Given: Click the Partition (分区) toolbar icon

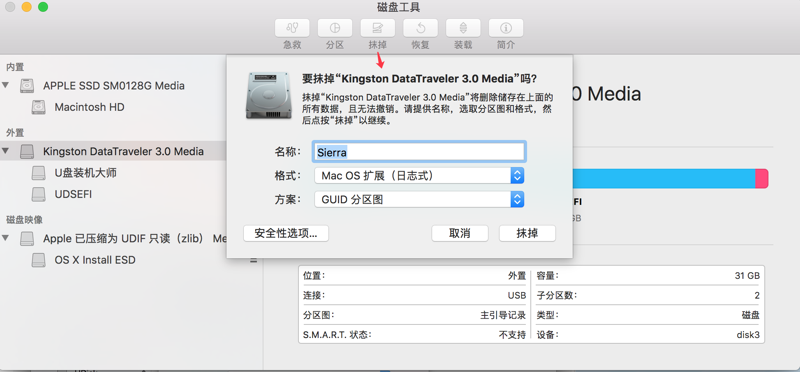Looking at the screenshot, I should (335, 28).
